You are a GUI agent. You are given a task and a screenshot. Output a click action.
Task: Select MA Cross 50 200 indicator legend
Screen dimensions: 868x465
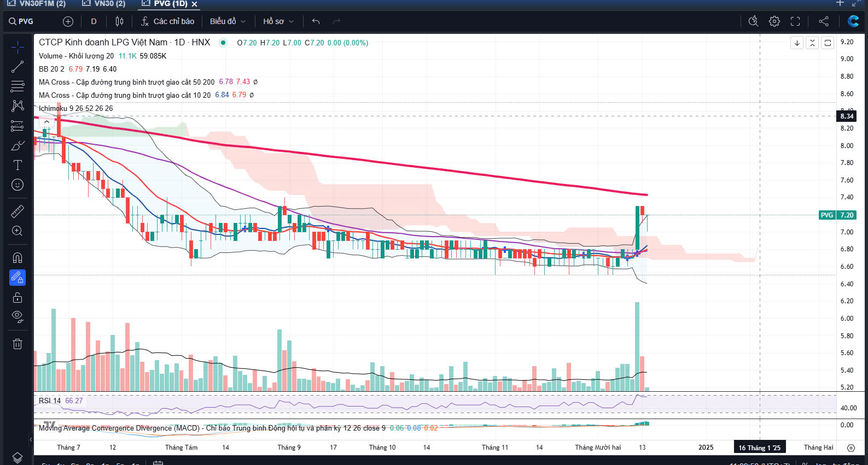126,82
